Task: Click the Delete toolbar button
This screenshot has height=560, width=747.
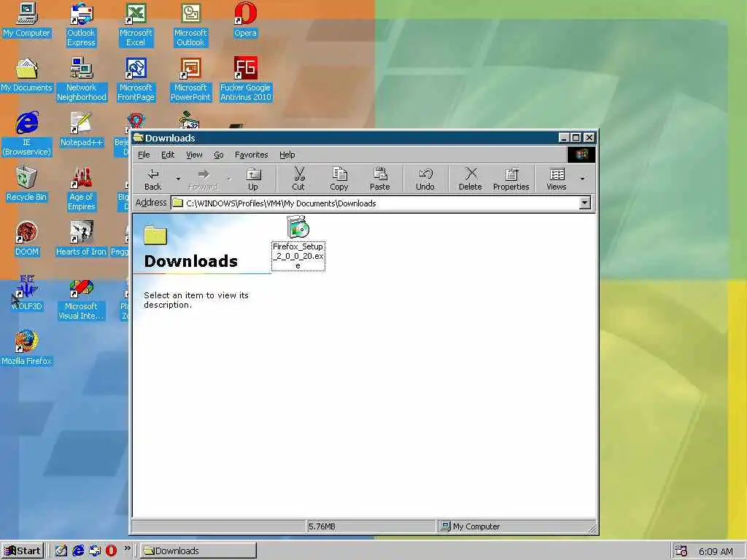Action: coord(471,179)
